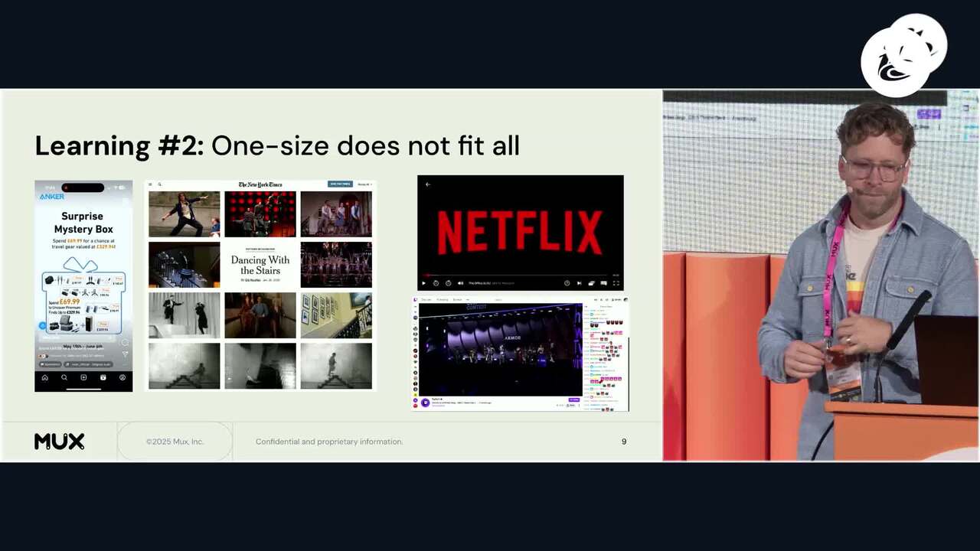This screenshot has height=551, width=980.
Task: Open the red-lit stage thumbnail in NYT grid
Action: [260, 214]
